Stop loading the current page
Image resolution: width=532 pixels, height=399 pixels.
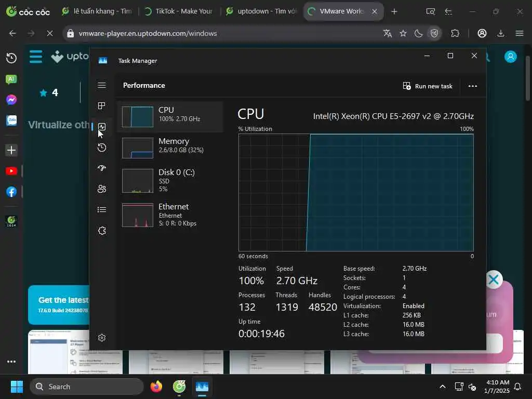(49, 33)
